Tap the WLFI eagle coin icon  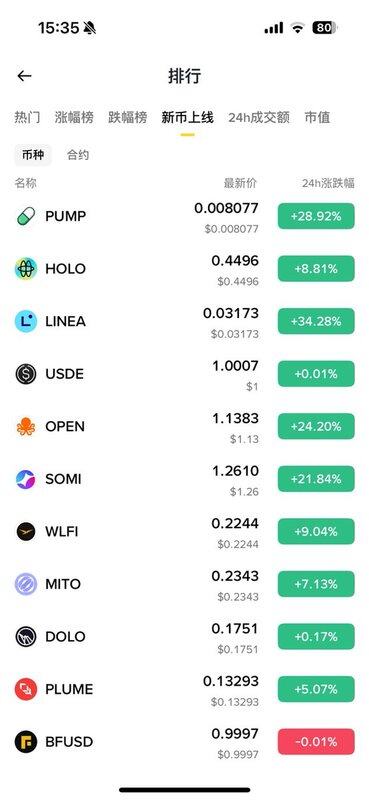(26, 531)
